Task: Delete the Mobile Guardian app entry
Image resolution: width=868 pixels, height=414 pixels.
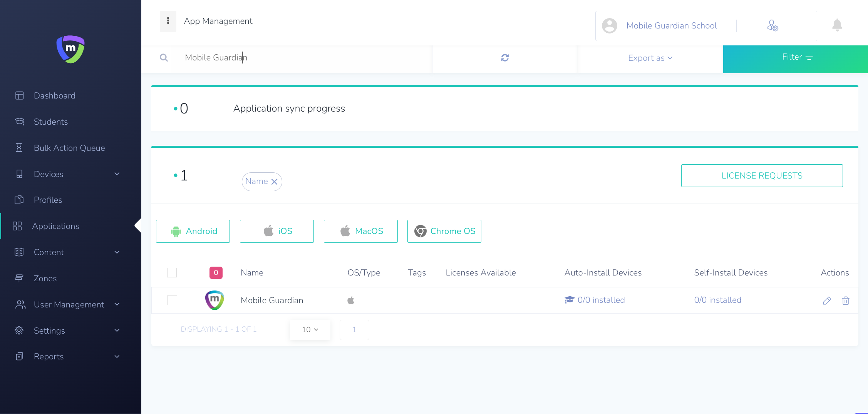Action: tap(846, 300)
